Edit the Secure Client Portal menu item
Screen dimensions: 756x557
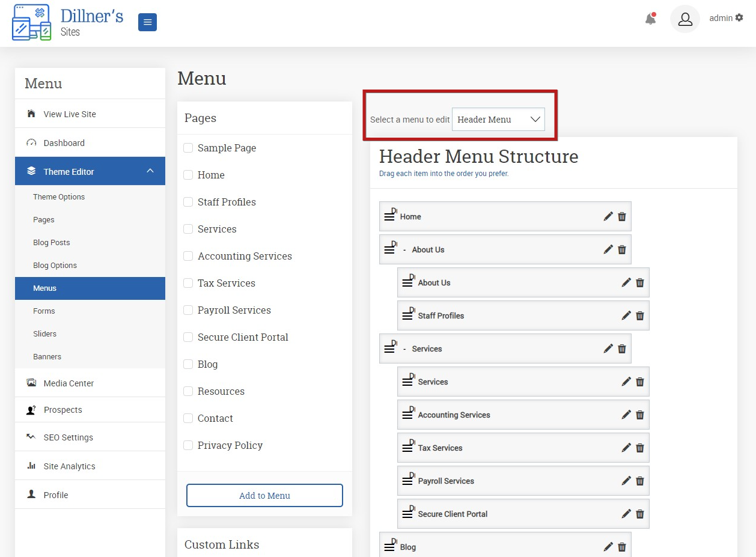point(626,514)
